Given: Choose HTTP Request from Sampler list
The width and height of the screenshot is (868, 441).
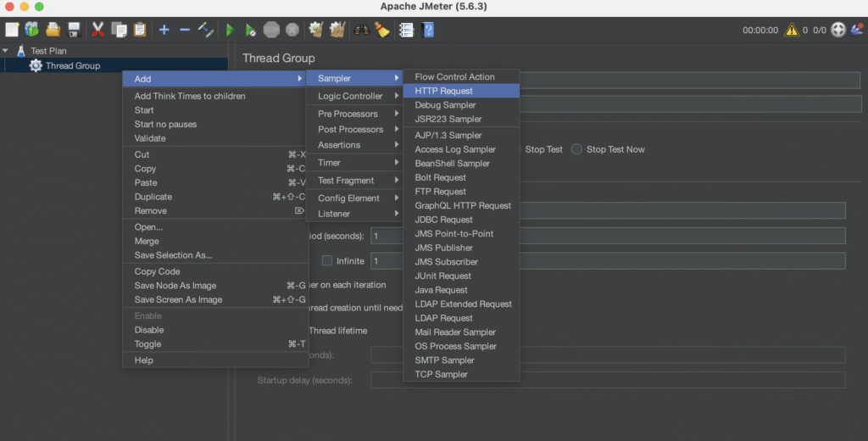Looking at the screenshot, I should [443, 91].
